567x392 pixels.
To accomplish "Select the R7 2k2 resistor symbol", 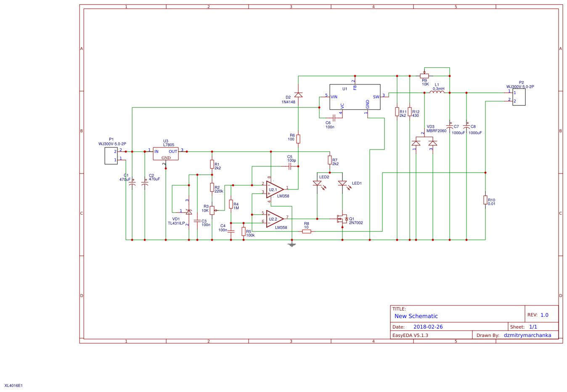I will [330, 160].
